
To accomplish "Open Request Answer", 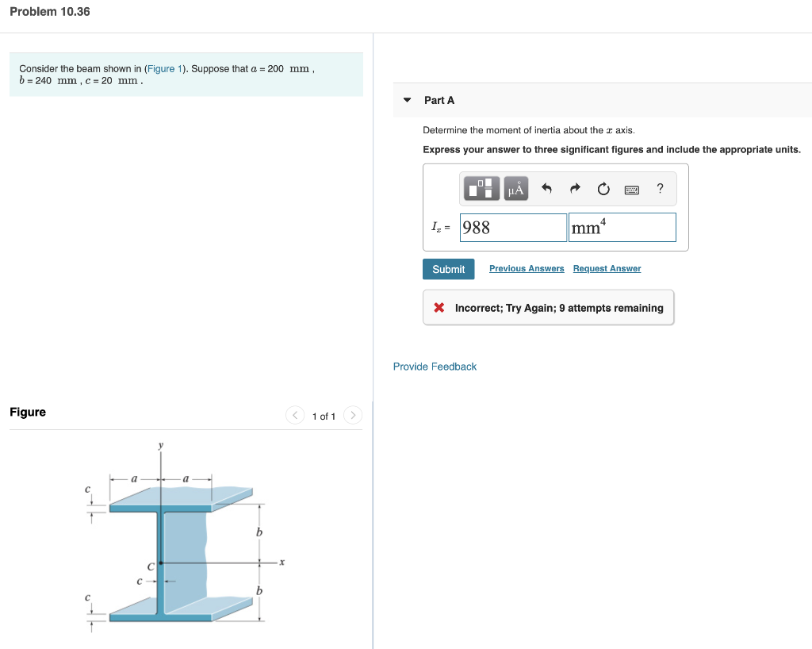I will coord(607,268).
